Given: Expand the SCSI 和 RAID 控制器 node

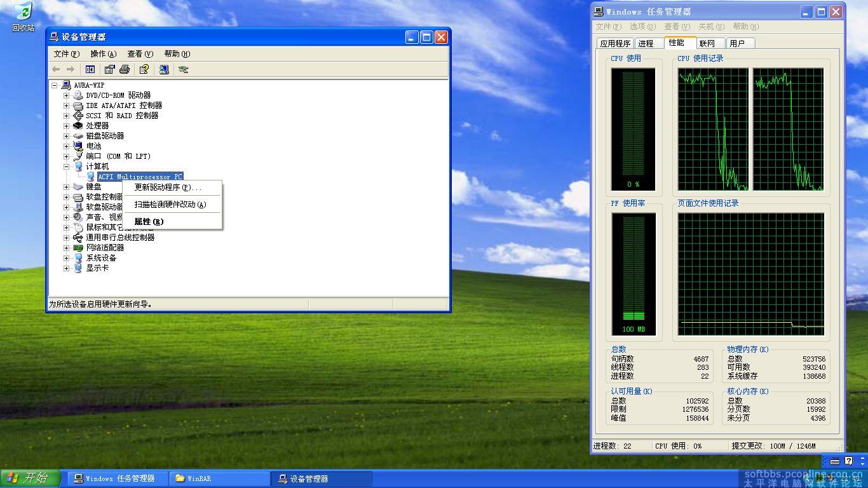Looking at the screenshot, I should (66, 116).
